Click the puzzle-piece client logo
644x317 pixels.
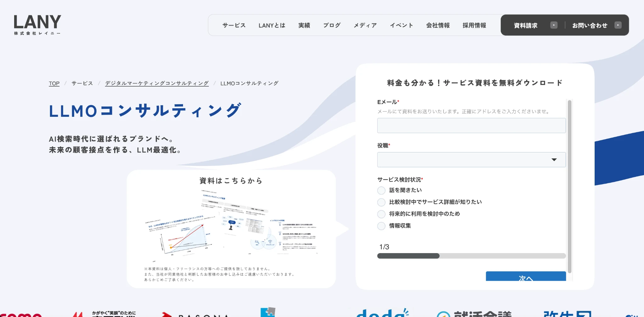[268, 312]
